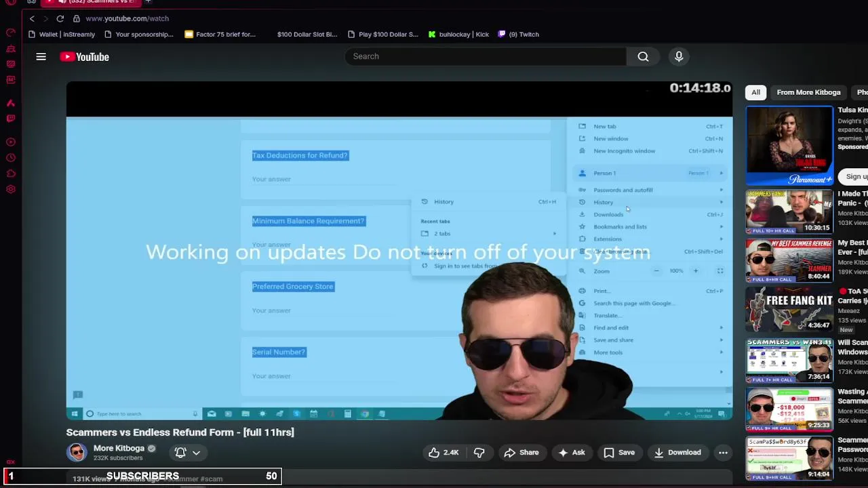Open the 'M' icon in the Opera sidebar
868x488 pixels.
(x=11, y=80)
